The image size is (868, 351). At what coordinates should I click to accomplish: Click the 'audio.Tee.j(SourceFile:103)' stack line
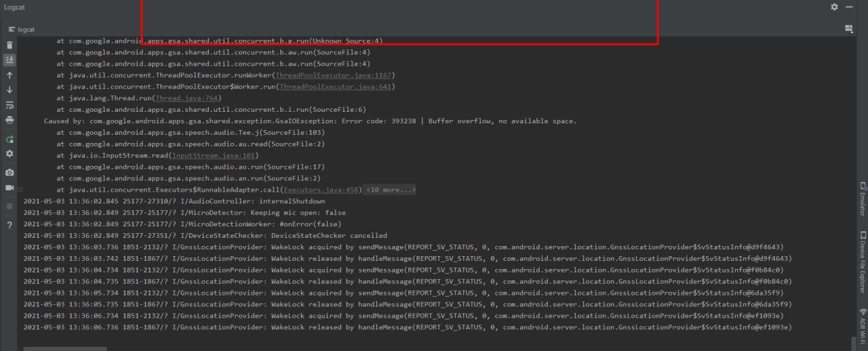click(191, 133)
